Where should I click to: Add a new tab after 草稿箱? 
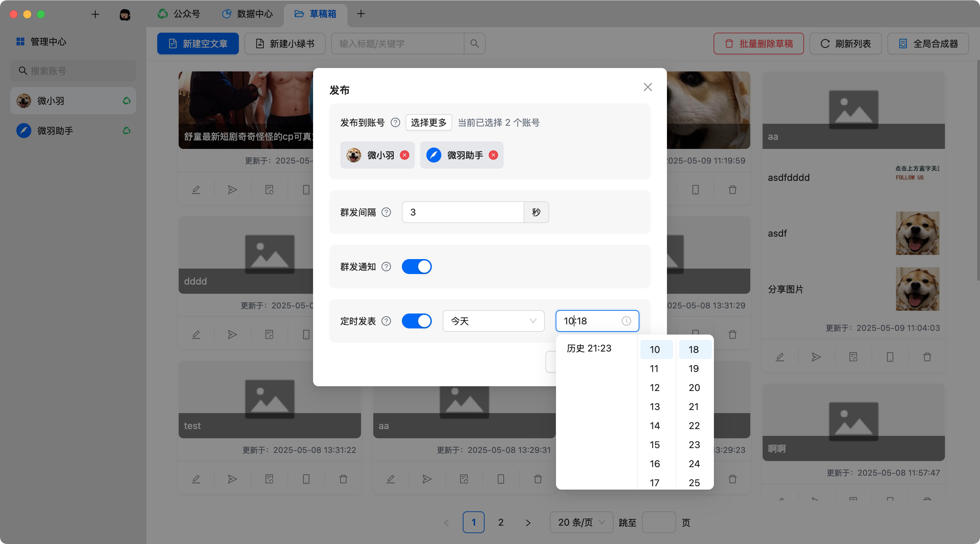(361, 14)
